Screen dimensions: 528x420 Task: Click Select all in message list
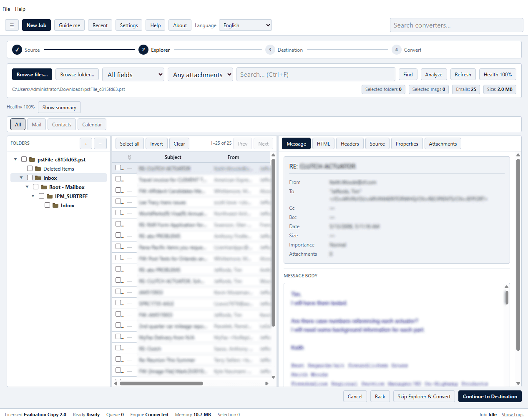tap(130, 144)
